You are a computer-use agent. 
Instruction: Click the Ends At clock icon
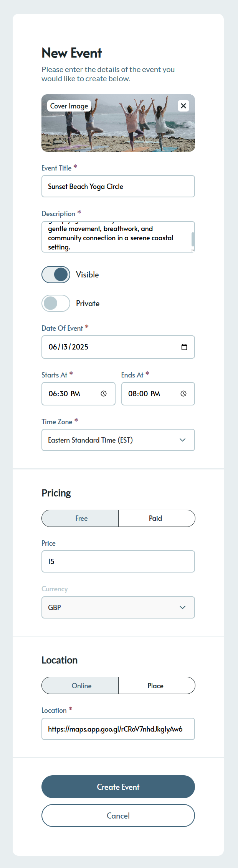183,394
